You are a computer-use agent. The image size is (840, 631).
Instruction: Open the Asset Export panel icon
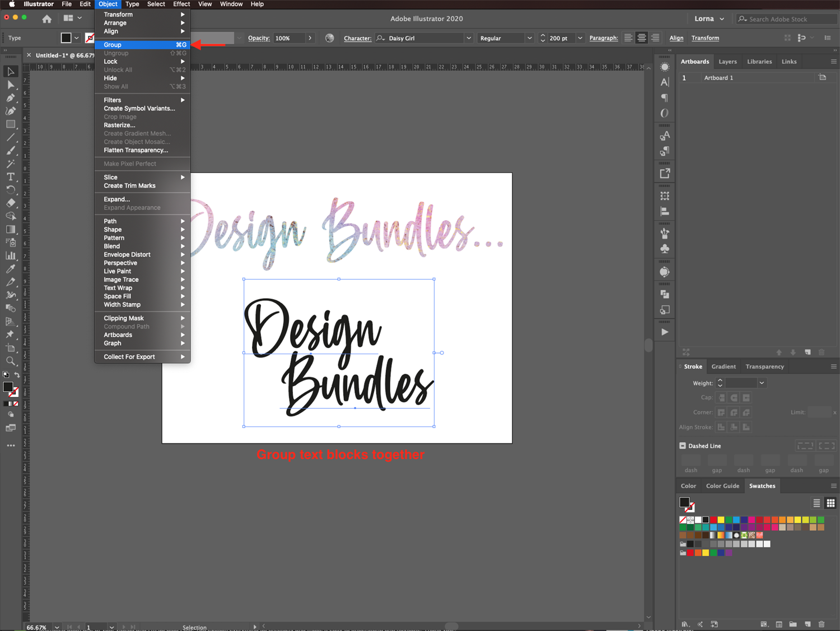(665, 174)
